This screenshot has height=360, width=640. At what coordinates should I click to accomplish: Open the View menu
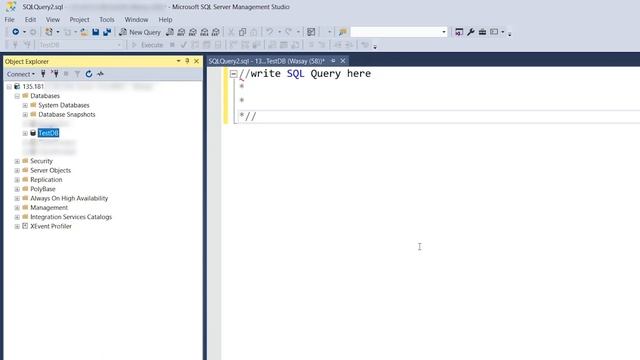[x=53, y=20]
